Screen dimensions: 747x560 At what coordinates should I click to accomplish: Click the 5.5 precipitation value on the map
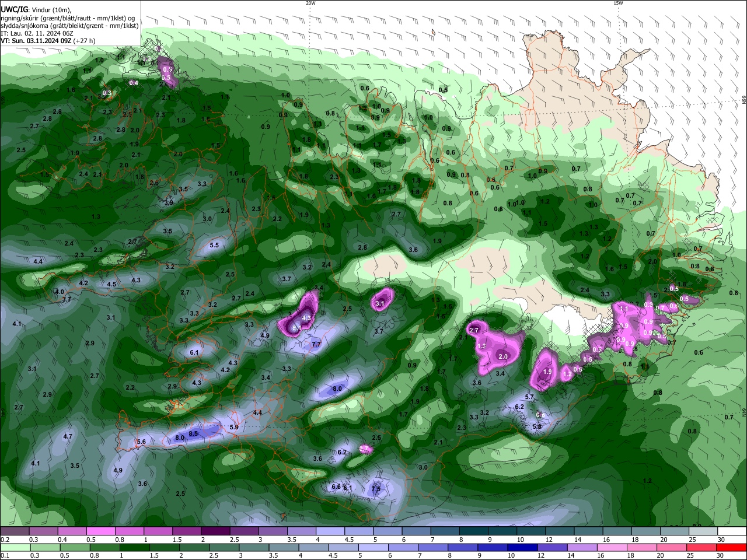click(x=214, y=245)
